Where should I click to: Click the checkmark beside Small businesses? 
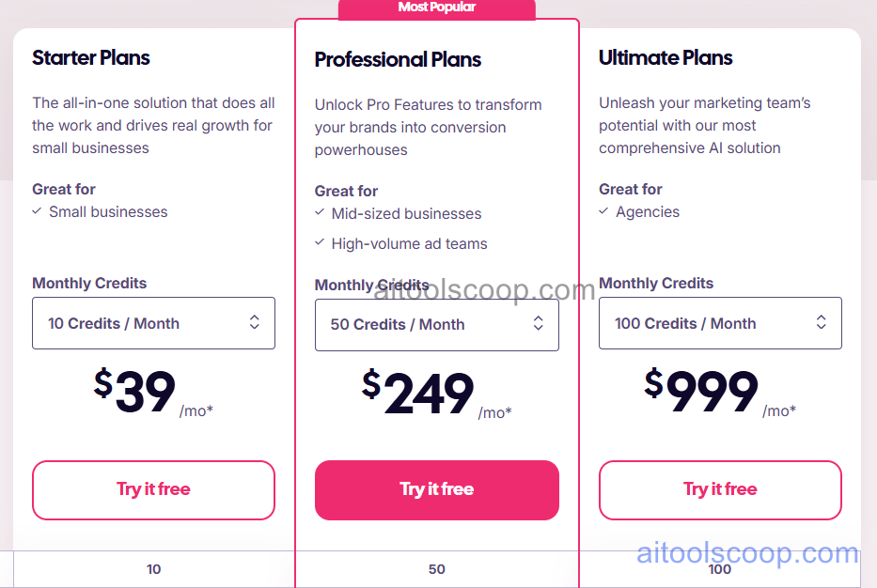pos(37,211)
